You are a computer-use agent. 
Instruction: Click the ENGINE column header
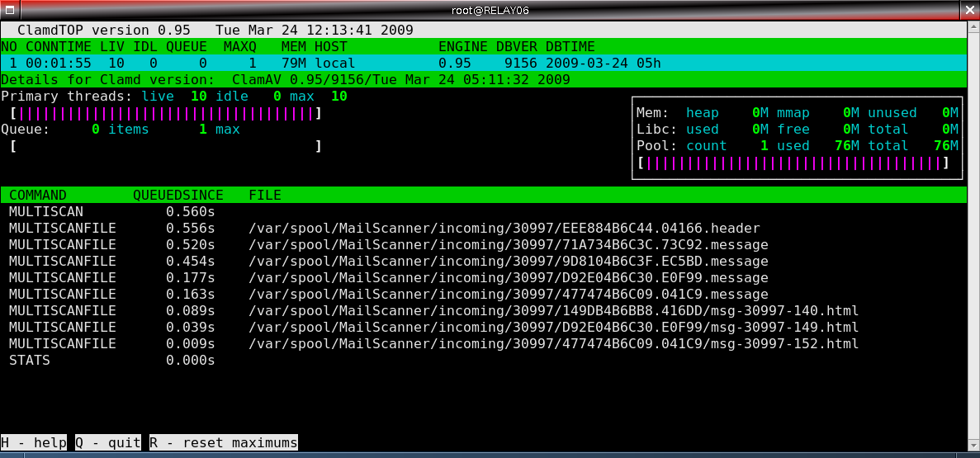[463, 47]
